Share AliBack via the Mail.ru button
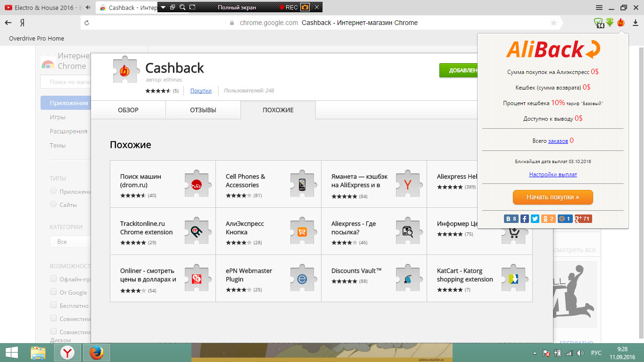This screenshot has height=362, width=644. pyautogui.click(x=565, y=219)
